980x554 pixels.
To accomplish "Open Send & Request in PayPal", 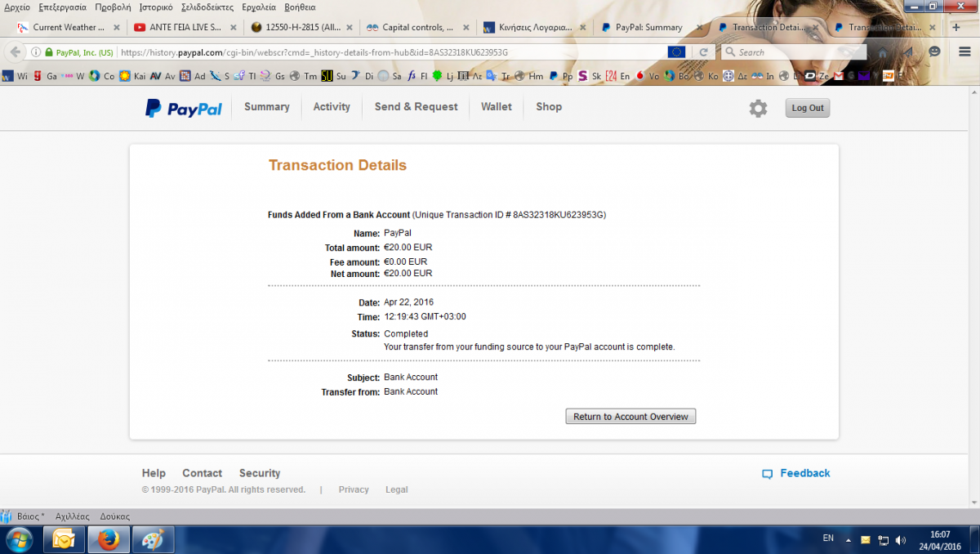I will pyautogui.click(x=416, y=107).
